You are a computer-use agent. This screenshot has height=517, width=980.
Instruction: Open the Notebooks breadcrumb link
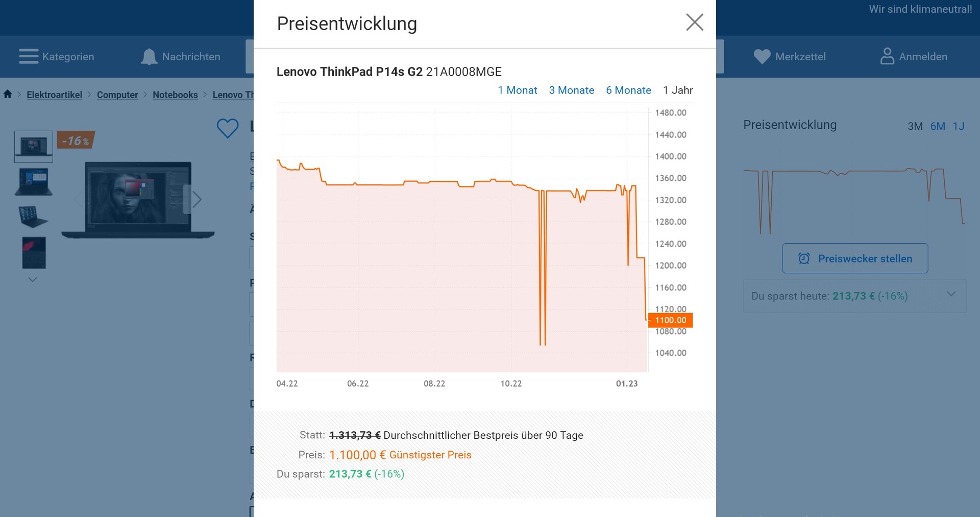point(175,95)
